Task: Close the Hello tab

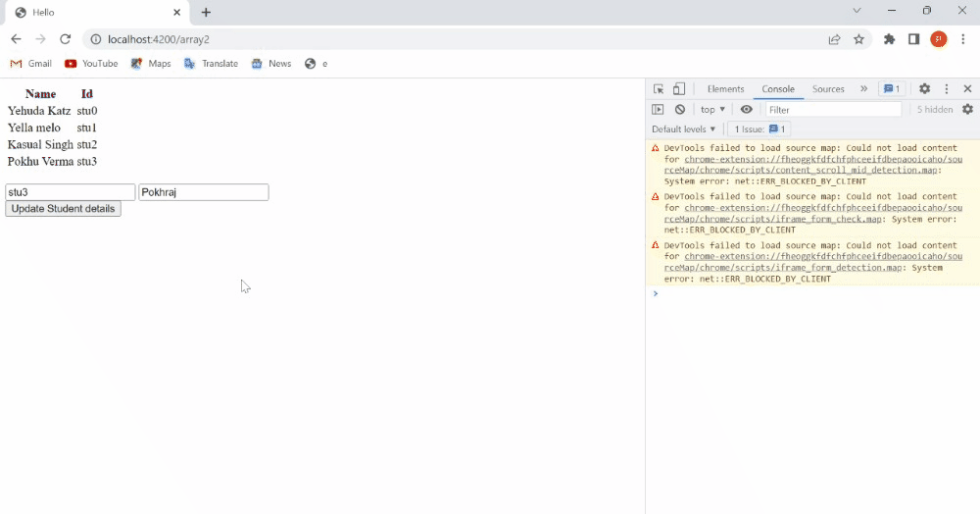Action: 176,12
